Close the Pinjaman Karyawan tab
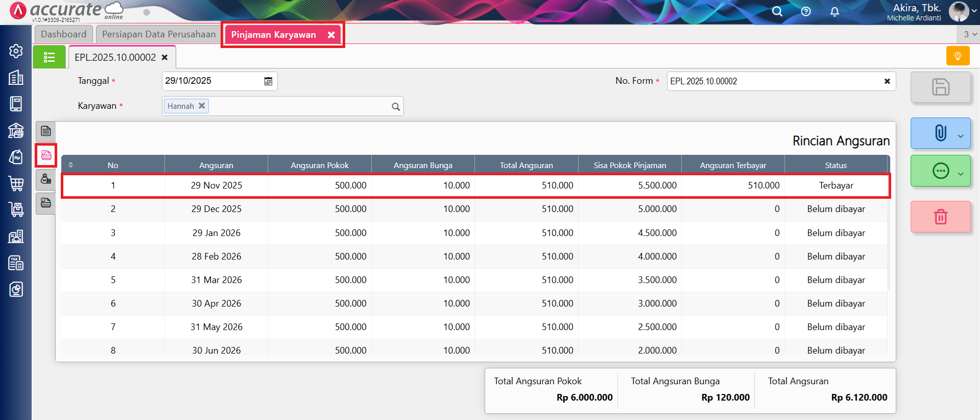Image resolution: width=980 pixels, height=420 pixels. [331, 35]
